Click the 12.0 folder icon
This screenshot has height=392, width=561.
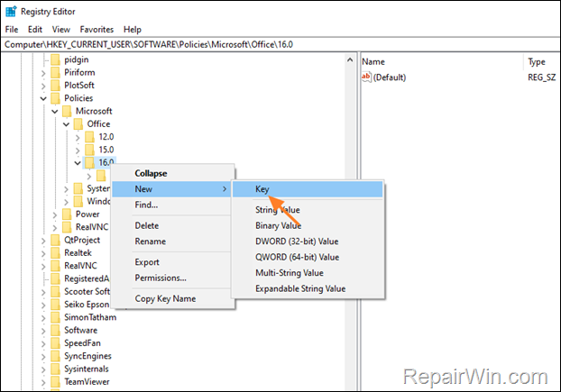point(89,137)
